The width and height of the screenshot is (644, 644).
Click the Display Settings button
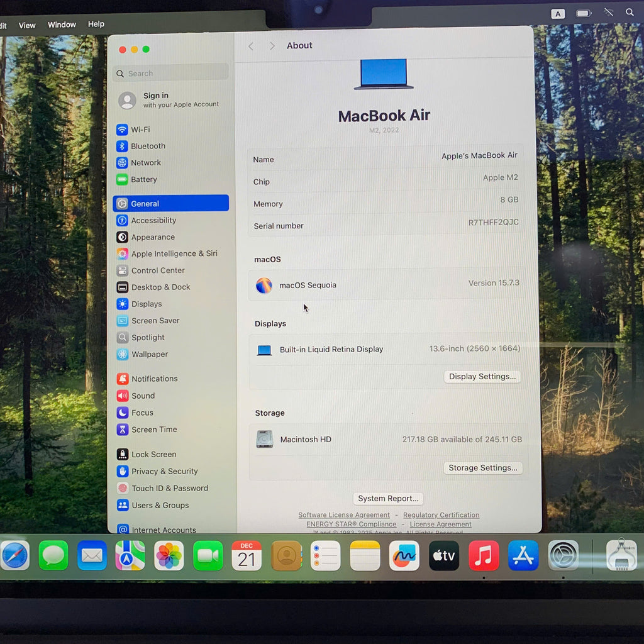(482, 377)
